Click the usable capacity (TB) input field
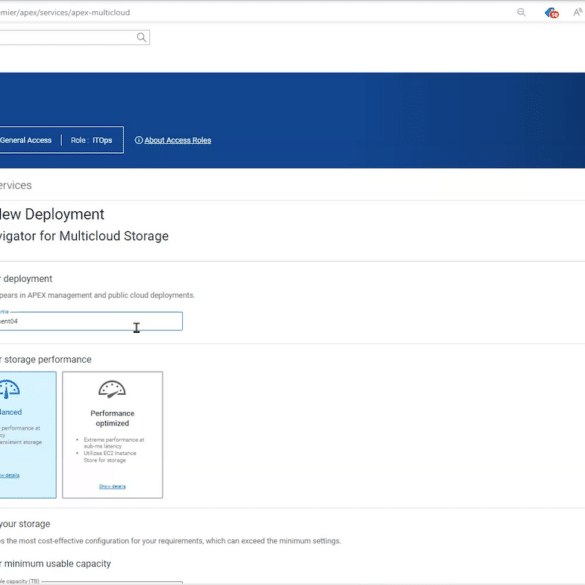 tap(91, 582)
